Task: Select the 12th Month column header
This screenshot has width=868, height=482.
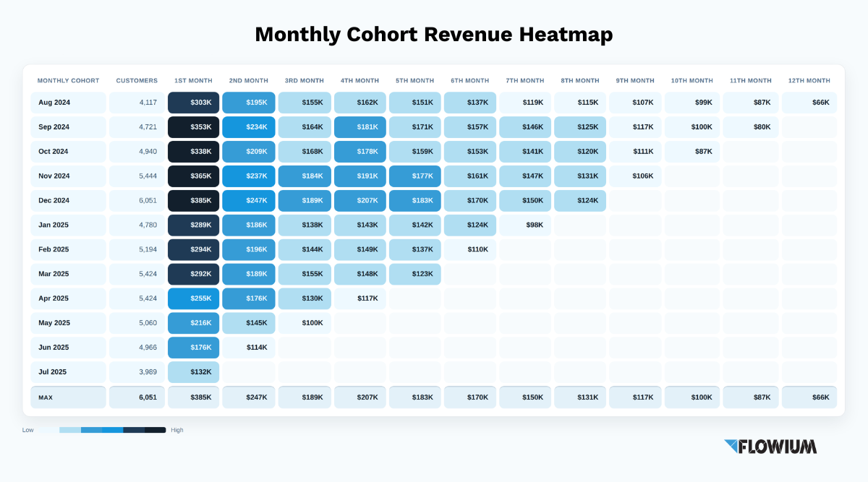Action: 809,80
